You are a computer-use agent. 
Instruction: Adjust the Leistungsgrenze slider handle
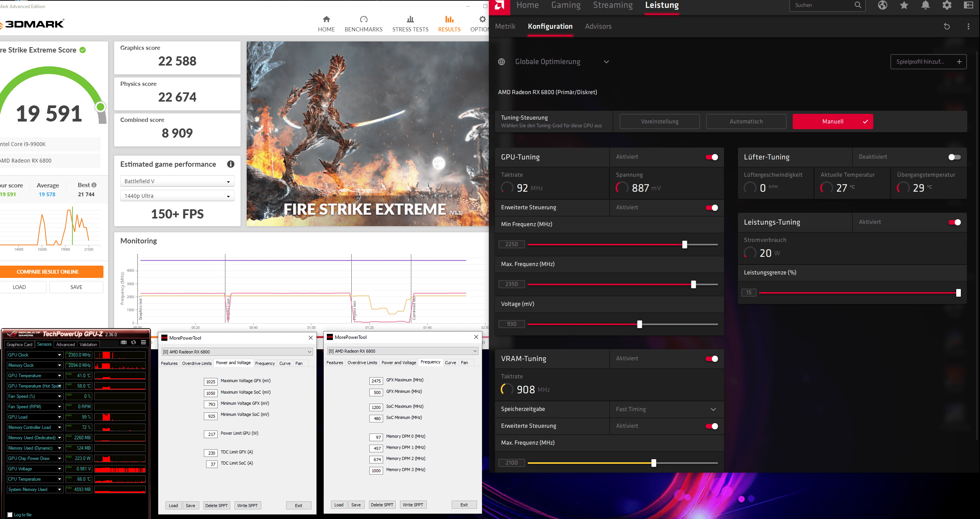(x=958, y=293)
